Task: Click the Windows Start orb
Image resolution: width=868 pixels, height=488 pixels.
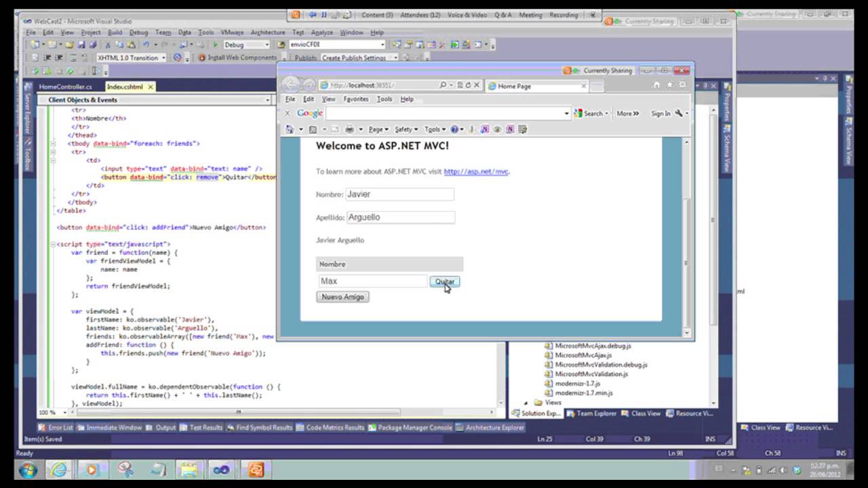Action: pos(28,469)
